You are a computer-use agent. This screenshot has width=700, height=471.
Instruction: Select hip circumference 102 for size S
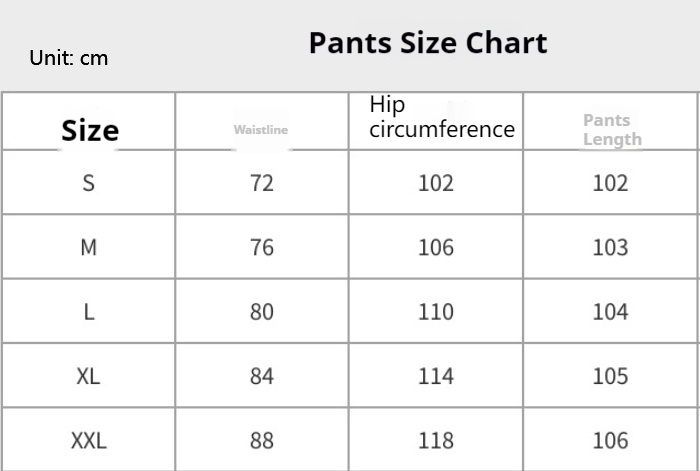tap(436, 183)
